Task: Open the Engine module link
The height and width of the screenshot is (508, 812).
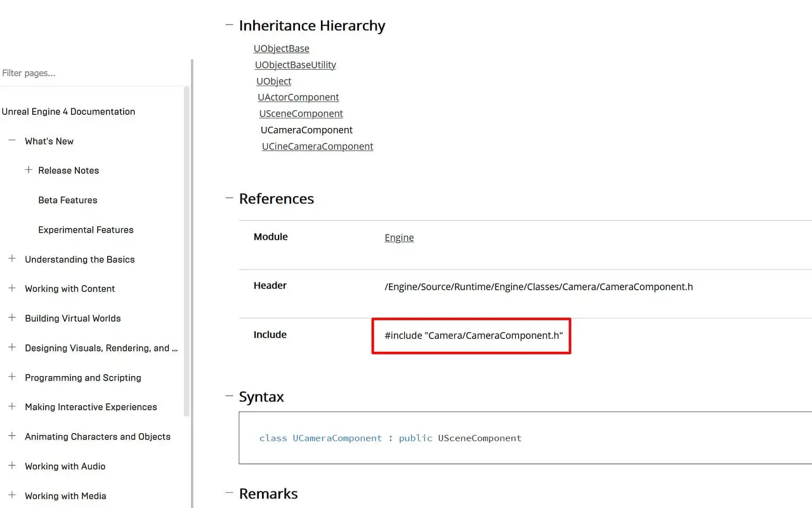Action: [399, 237]
